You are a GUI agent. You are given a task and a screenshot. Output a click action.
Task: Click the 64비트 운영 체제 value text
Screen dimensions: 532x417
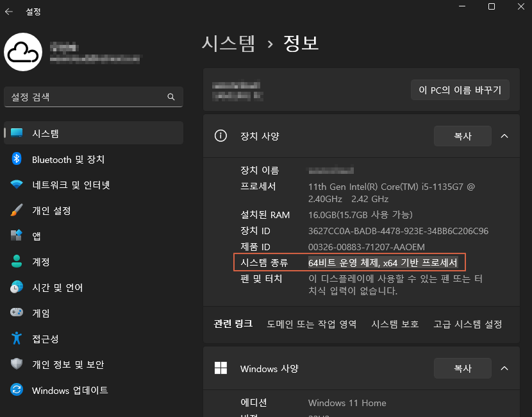pyautogui.click(x=383, y=262)
